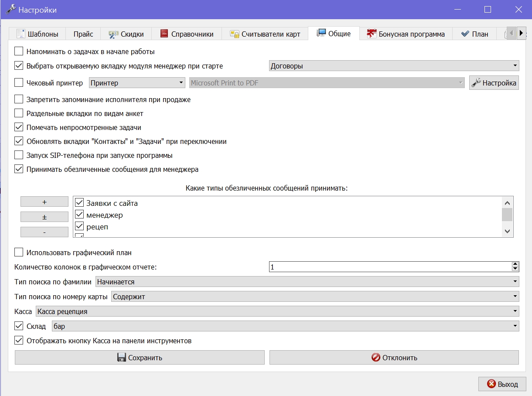532x396 pixels.
Task: Open the Касса рецепция dropdown
Action: pos(277,311)
